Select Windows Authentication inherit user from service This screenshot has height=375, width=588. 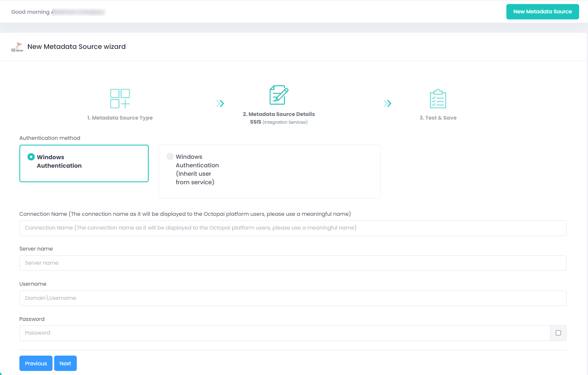click(x=170, y=156)
